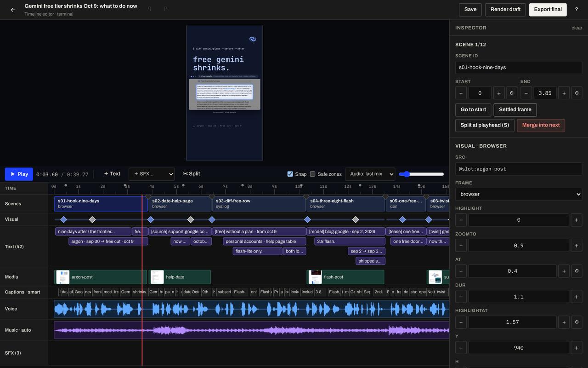The width and height of the screenshot is (588, 368).
Task: Select text clip "flash-lite only."
Action: coord(257,251)
